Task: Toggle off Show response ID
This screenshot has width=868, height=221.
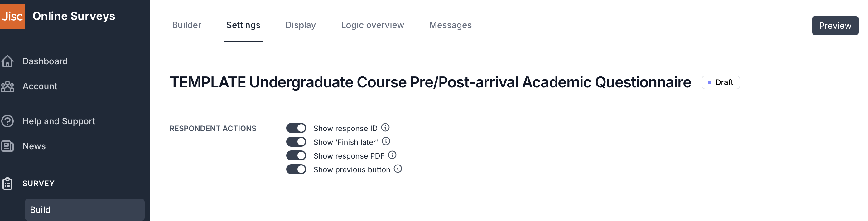Action: click(296, 128)
